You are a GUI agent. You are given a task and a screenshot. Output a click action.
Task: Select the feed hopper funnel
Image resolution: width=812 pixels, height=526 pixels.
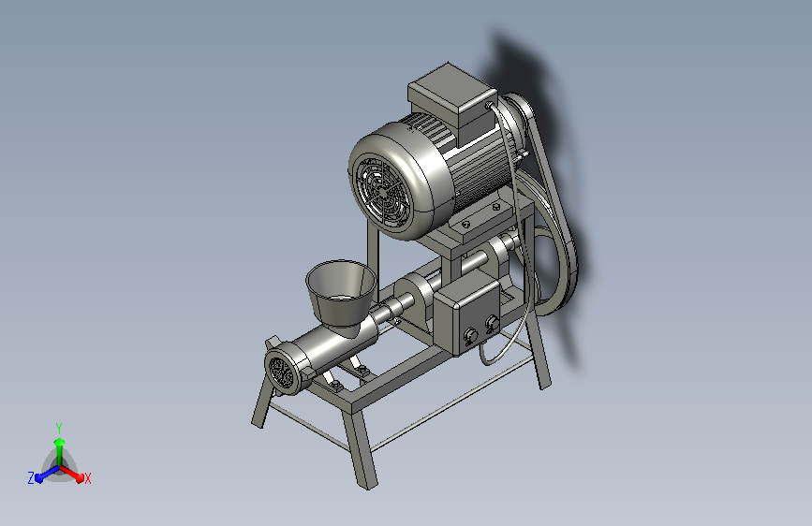point(341,293)
